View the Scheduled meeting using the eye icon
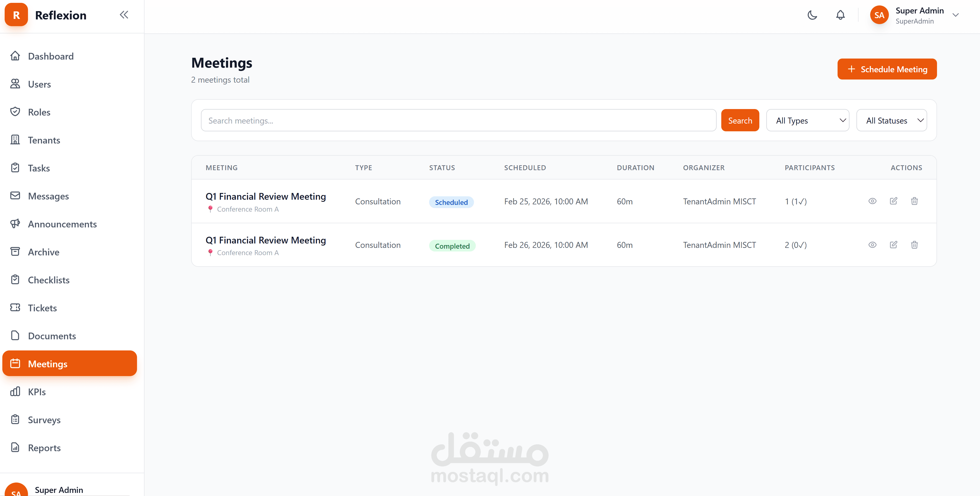Viewport: 980px width, 496px height. (872, 201)
